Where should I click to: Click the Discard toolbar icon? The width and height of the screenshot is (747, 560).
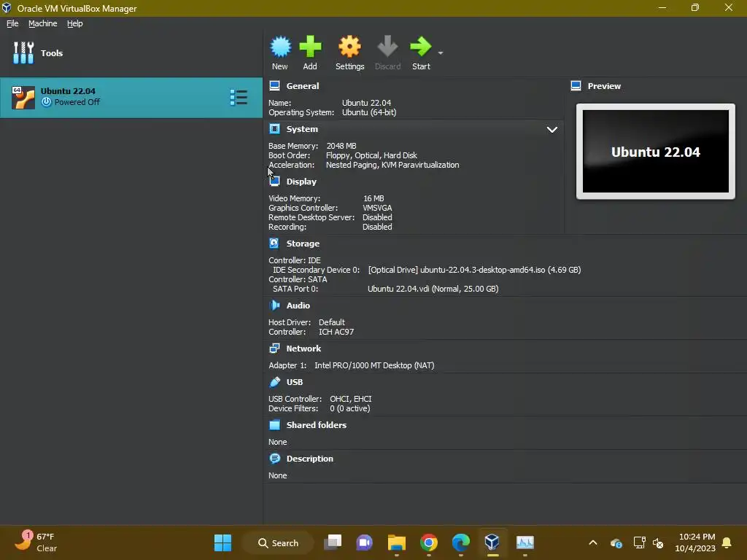pyautogui.click(x=387, y=47)
